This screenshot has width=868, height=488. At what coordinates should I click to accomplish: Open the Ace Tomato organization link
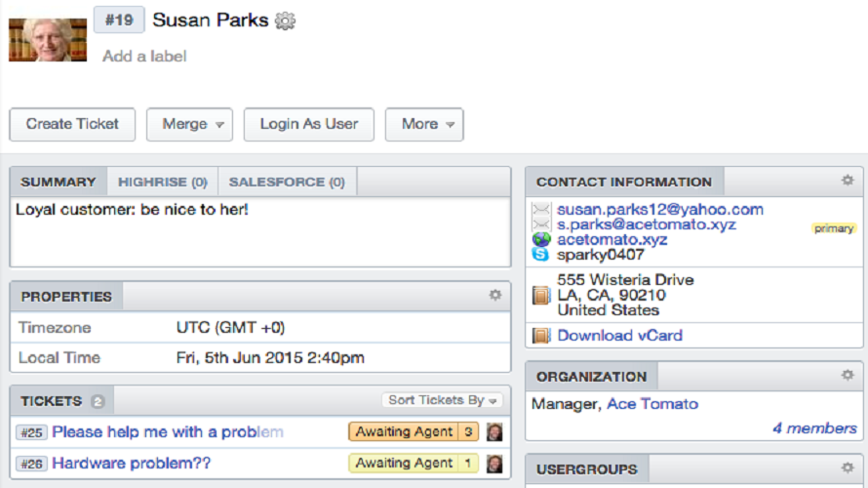[x=652, y=404]
